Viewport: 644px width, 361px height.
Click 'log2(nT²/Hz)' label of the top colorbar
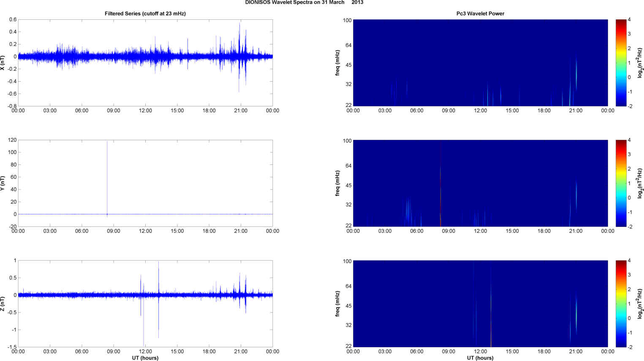pos(640,63)
